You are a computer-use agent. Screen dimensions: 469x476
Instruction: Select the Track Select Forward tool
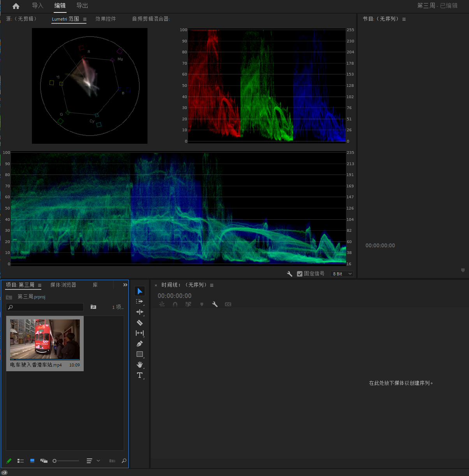[x=140, y=301]
